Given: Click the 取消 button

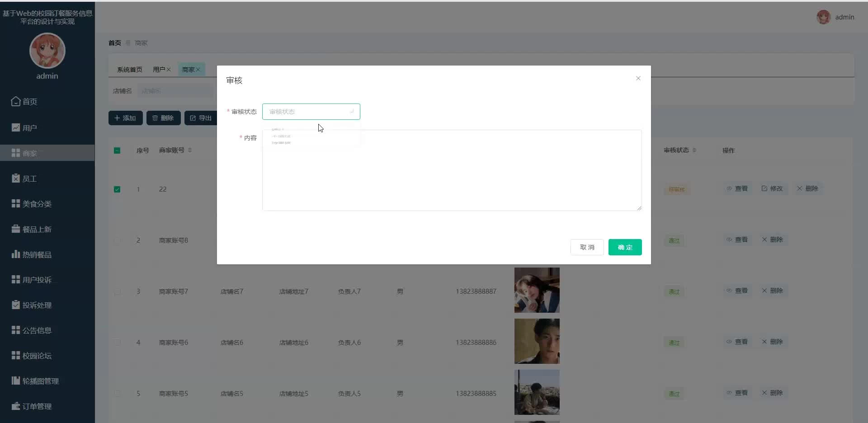Looking at the screenshot, I should coord(587,247).
